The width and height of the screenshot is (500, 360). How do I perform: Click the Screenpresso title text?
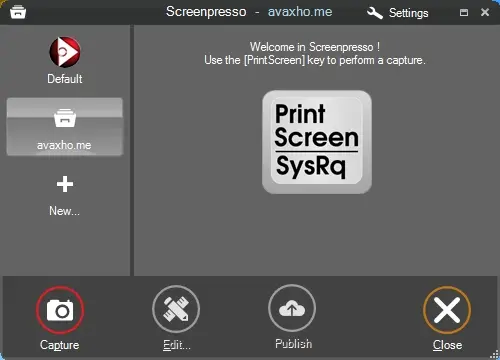click(x=206, y=12)
